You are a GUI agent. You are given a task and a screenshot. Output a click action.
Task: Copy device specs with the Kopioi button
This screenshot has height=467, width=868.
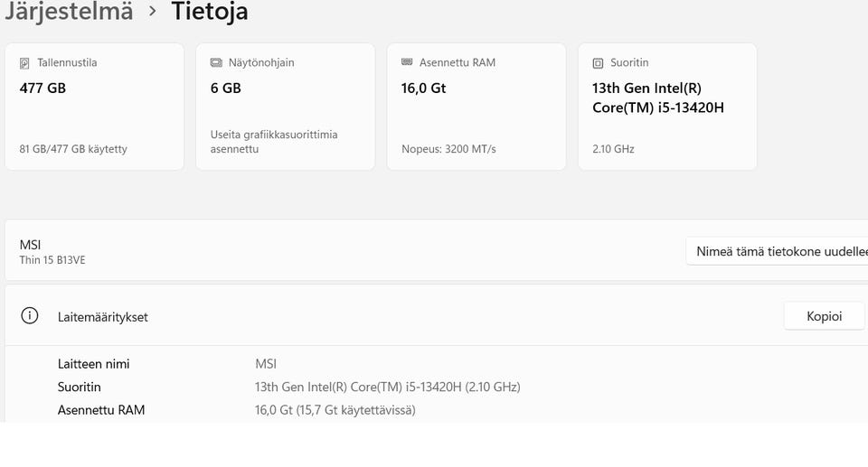[x=824, y=316]
